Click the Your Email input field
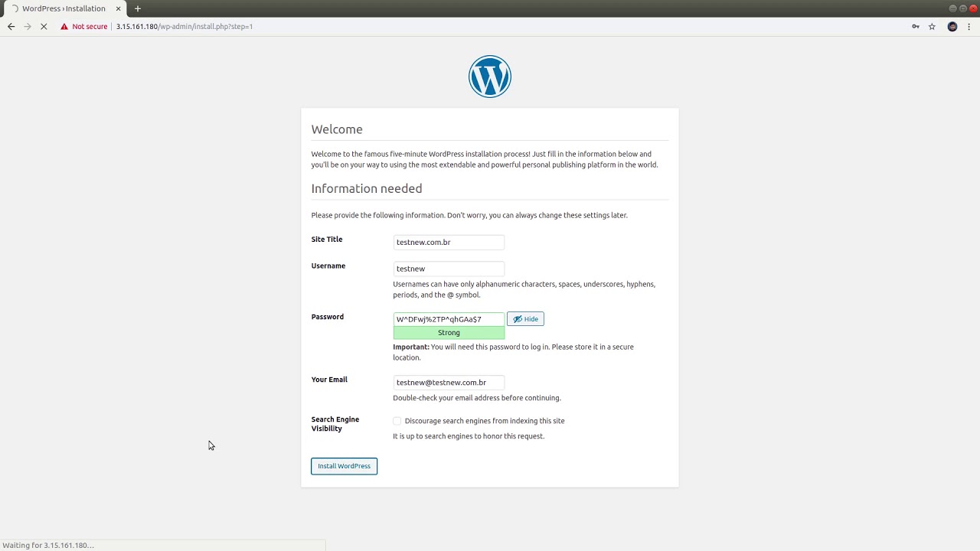The width and height of the screenshot is (980, 551). coord(449,383)
